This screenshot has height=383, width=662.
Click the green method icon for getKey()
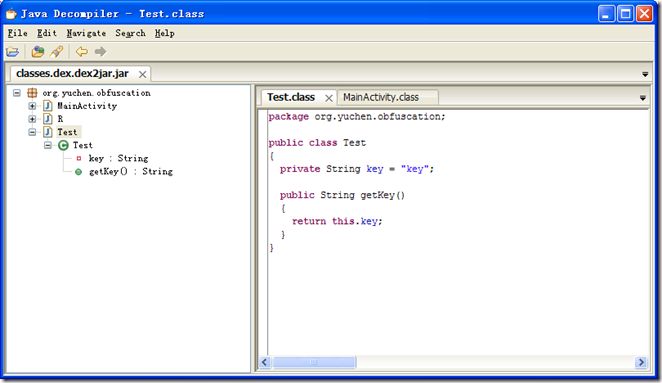coord(79,172)
